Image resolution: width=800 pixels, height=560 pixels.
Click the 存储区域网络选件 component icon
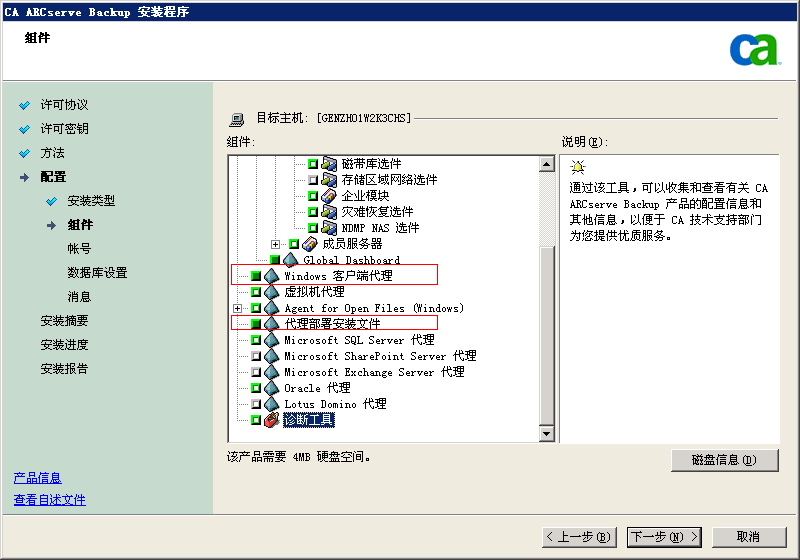tap(329, 180)
